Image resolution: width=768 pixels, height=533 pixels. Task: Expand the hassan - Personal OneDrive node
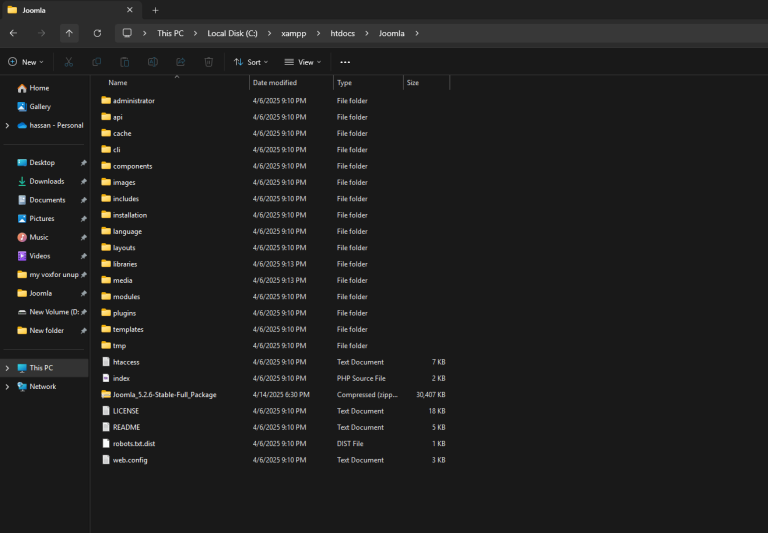7,126
